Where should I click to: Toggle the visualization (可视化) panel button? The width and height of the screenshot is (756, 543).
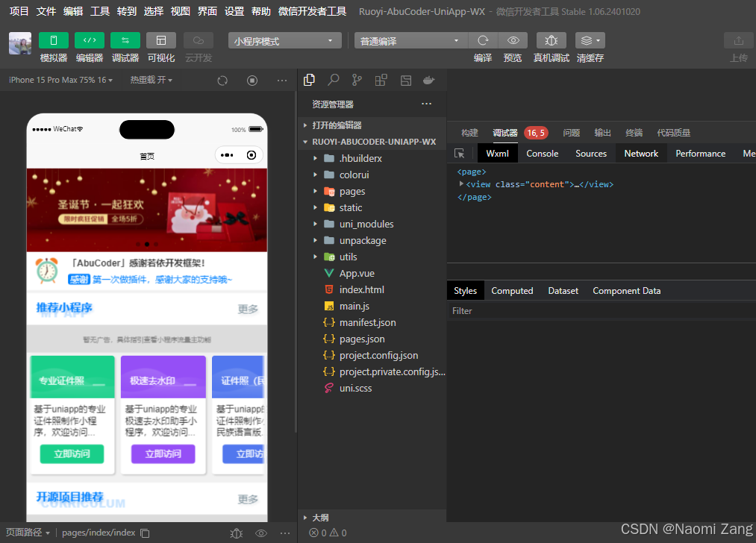[161, 40]
